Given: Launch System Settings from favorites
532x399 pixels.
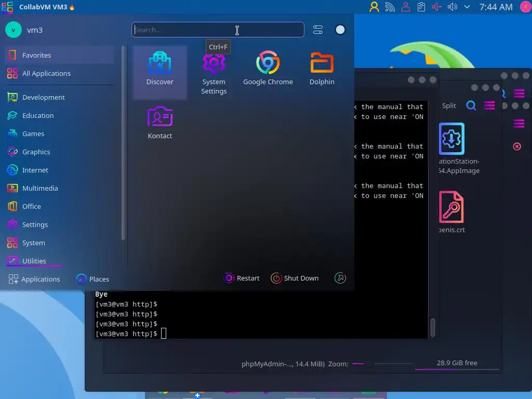Looking at the screenshot, I should click(214, 73).
